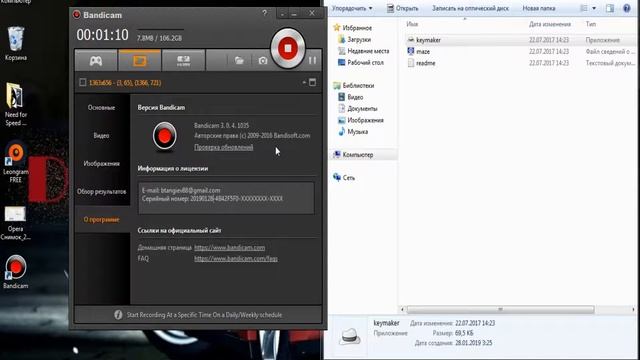Click Новая папка in Explorer toolbar
This screenshot has width=640, height=360.
[539, 8]
